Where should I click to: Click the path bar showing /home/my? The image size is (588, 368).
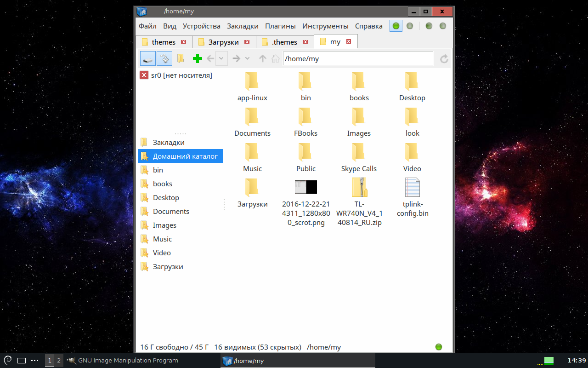point(358,58)
